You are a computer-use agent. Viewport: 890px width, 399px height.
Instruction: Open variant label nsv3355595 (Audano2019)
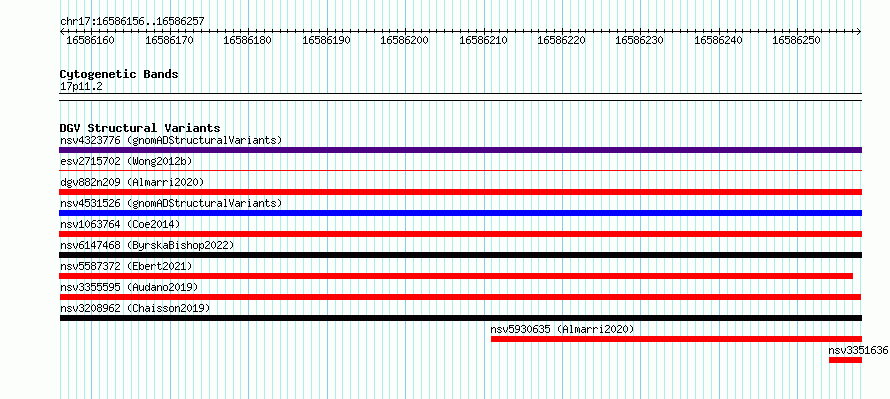coord(129,287)
